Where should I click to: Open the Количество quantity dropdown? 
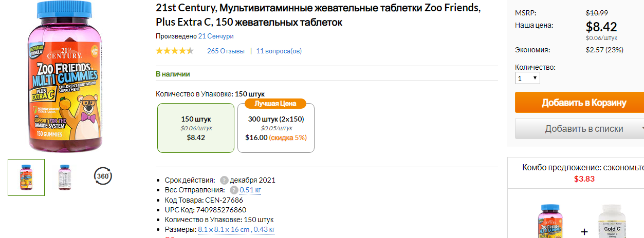pos(527,78)
